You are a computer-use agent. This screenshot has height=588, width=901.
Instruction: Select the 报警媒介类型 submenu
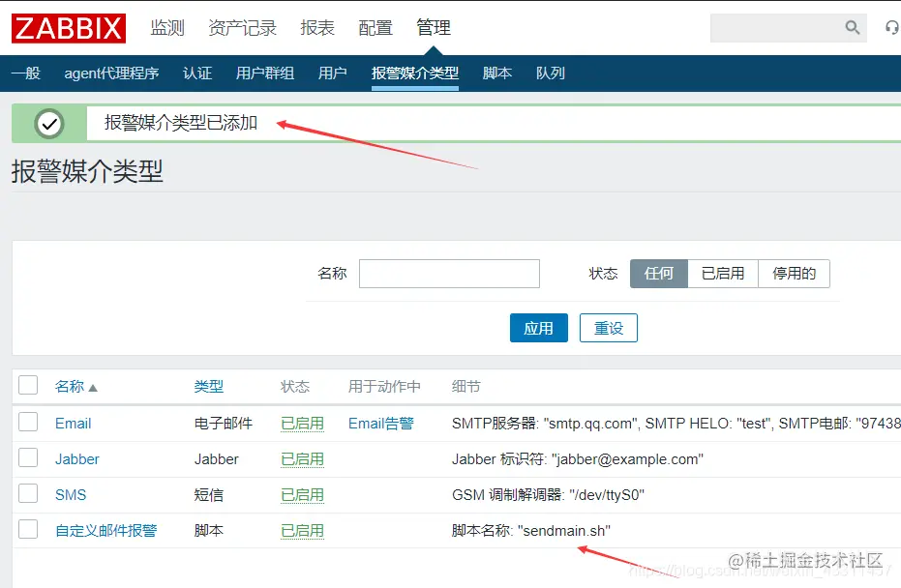coord(415,73)
